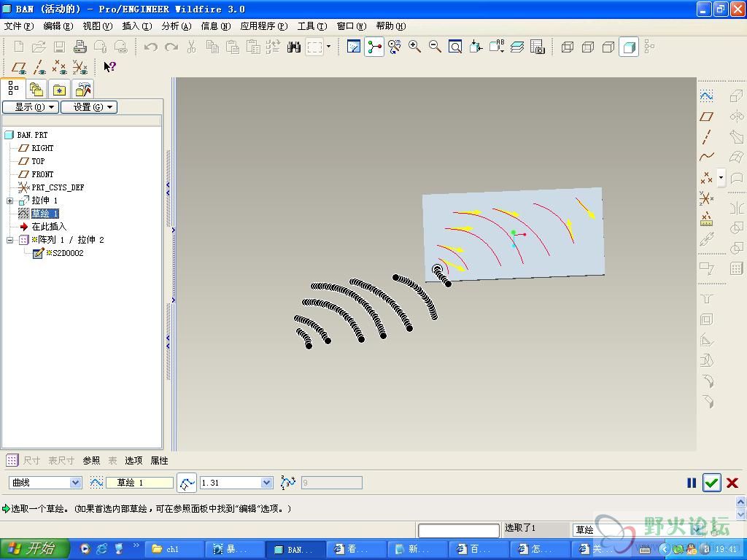The height and width of the screenshot is (560, 747).
Task: Click datum curve tool in right toolbar
Action: click(706, 157)
